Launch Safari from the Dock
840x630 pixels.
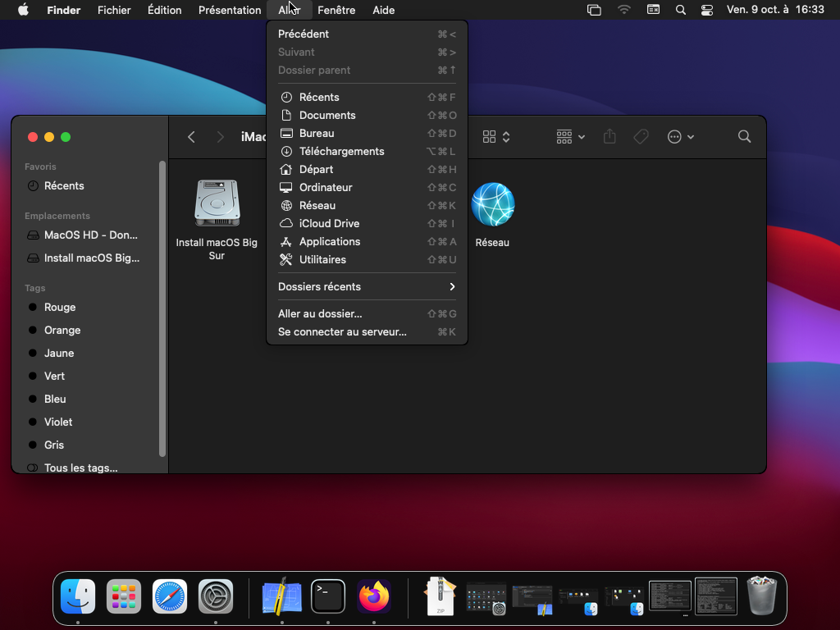coord(170,596)
